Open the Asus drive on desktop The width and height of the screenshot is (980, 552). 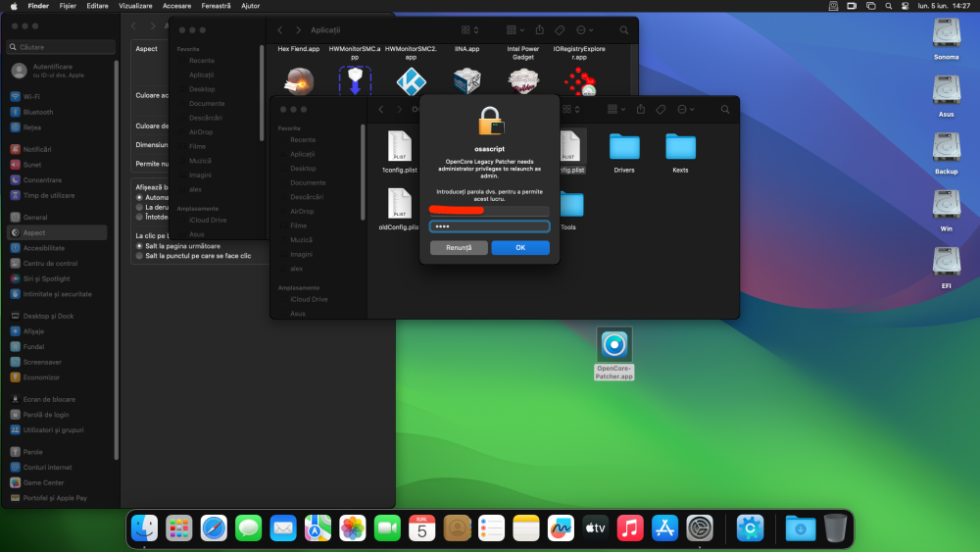pyautogui.click(x=947, y=96)
